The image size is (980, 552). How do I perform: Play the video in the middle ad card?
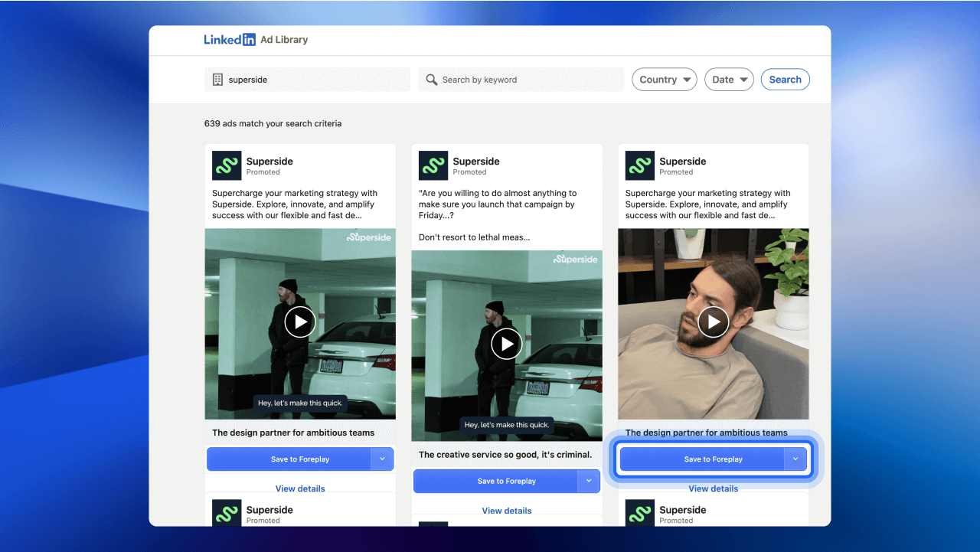[507, 344]
